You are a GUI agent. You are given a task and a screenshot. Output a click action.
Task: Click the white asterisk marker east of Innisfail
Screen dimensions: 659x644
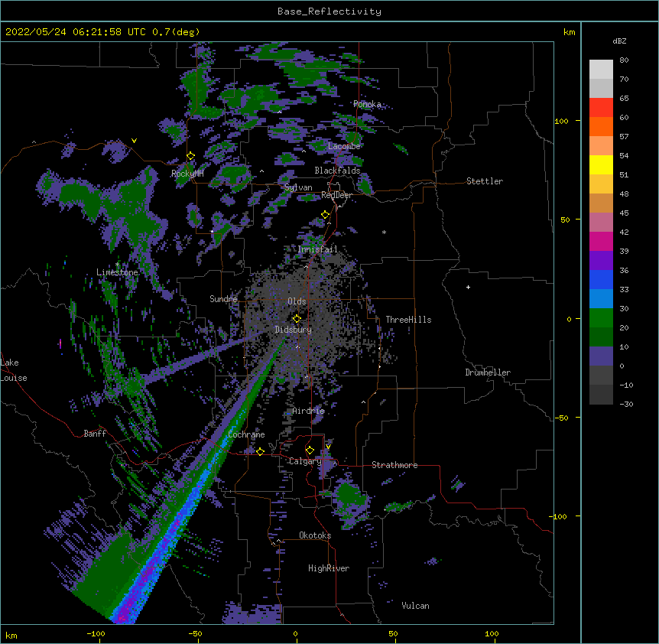[x=384, y=233]
